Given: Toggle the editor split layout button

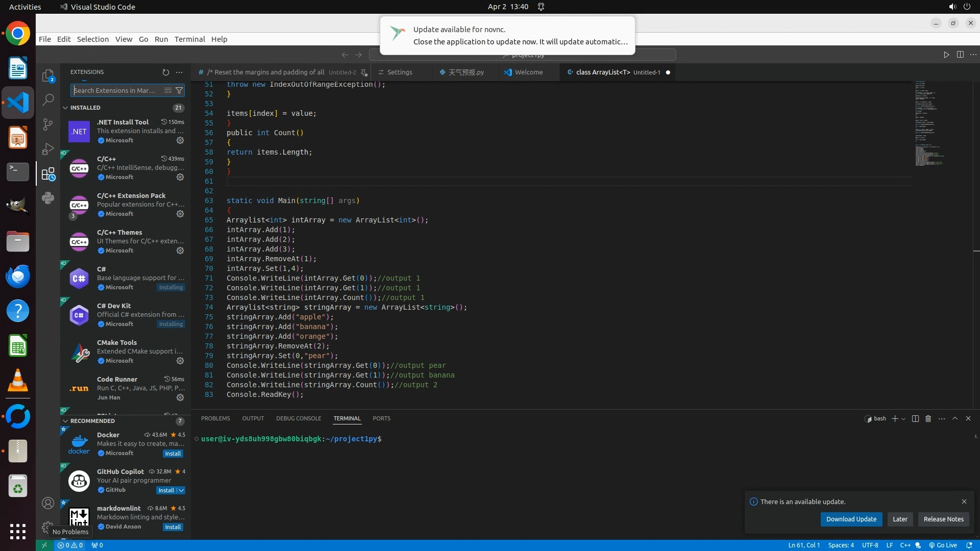Looking at the screenshot, I should (x=960, y=55).
